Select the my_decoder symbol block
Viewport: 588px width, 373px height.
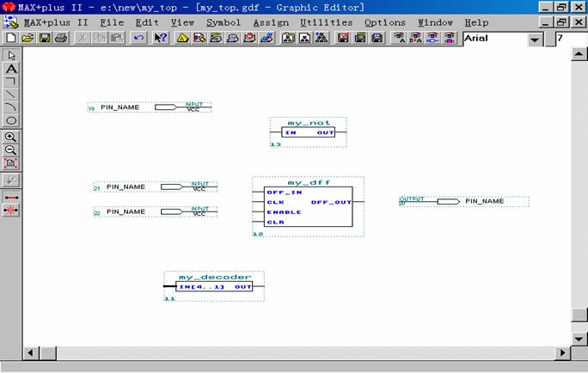point(214,286)
